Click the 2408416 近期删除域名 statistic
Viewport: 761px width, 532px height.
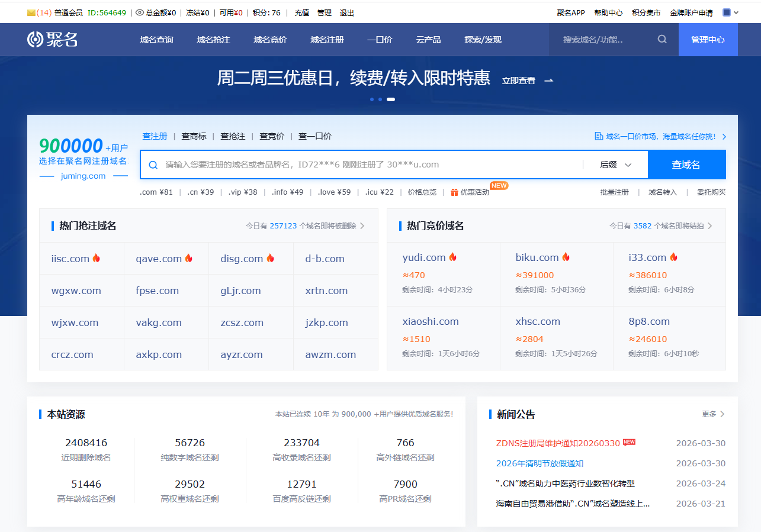coord(86,450)
